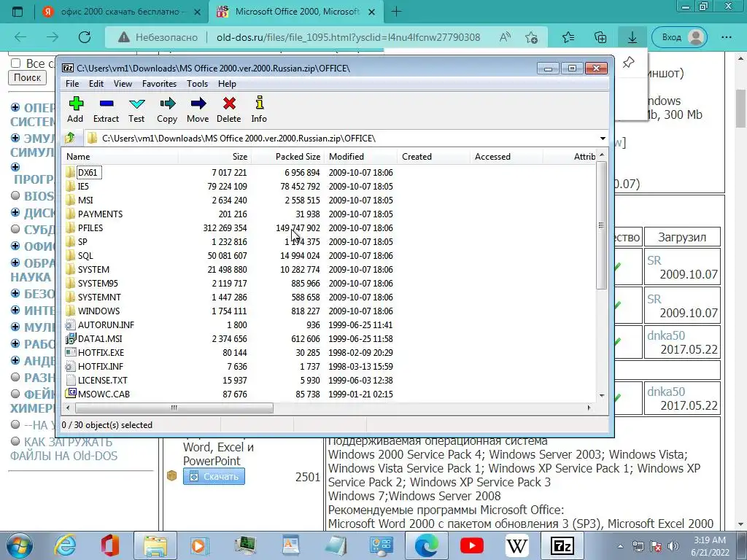Open the browser settings and more menu
Screen dimensions: 747x560
(726, 37)
